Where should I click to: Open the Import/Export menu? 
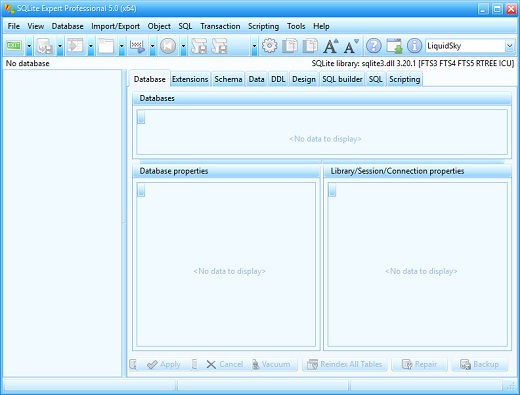click(x=115, y=26)
